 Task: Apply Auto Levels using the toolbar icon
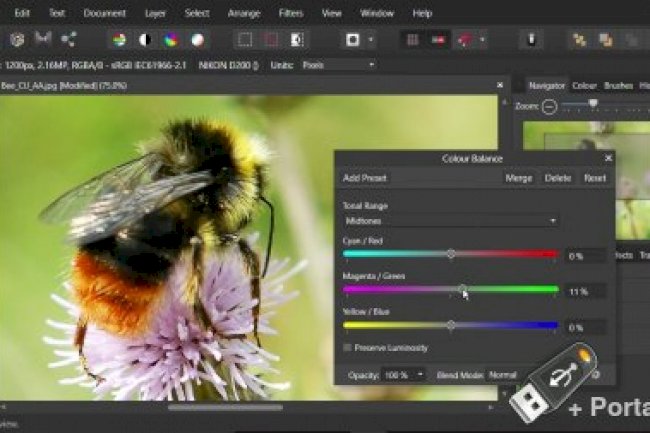tap(119, 40)
